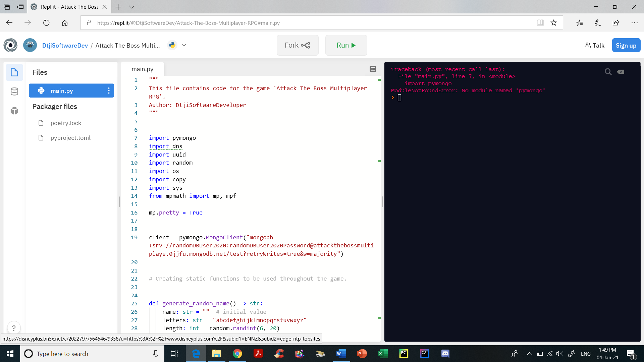Open Task View on taskbar
The width and height of the screenshot is (644, 362).
click(x=174, y=354)
